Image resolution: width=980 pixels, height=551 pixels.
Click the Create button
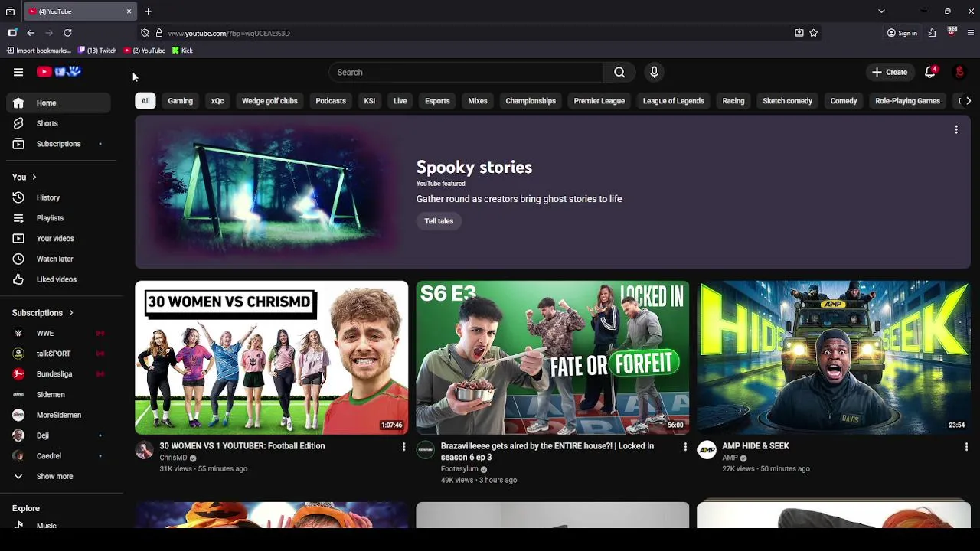890,72
